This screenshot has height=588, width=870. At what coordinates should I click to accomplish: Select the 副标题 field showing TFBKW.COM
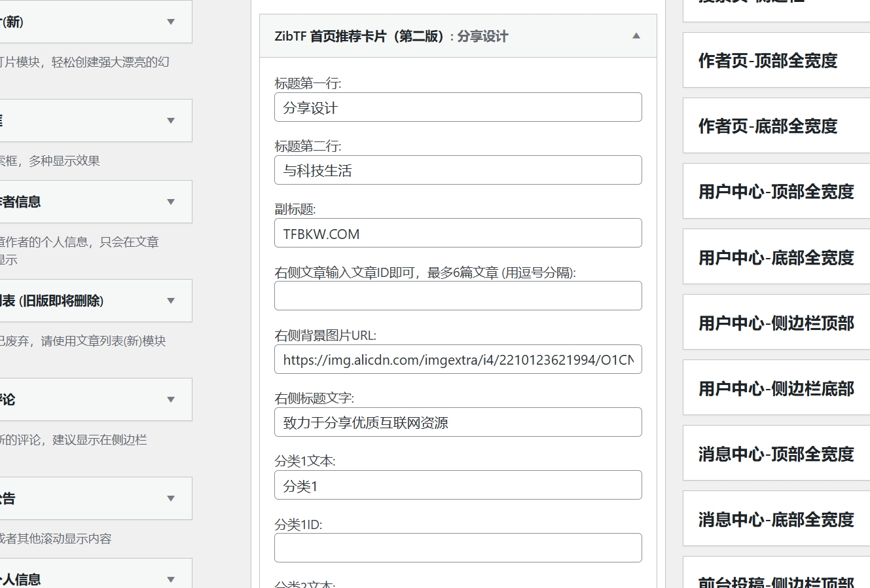[x=458, y=233]
